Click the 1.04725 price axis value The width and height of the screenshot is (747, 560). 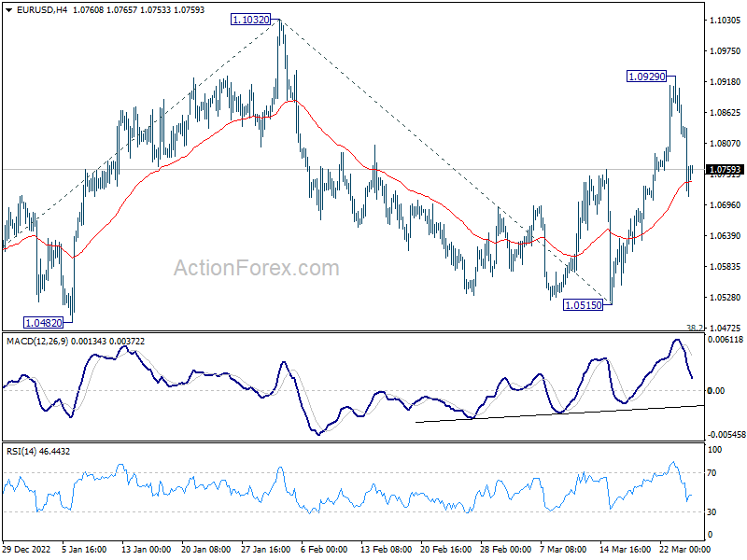725,329
